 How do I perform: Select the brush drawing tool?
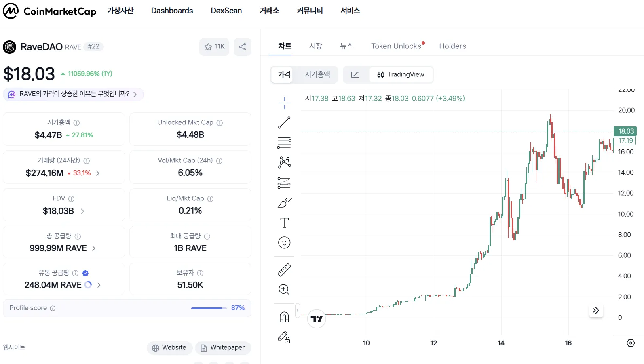(284, 203)
